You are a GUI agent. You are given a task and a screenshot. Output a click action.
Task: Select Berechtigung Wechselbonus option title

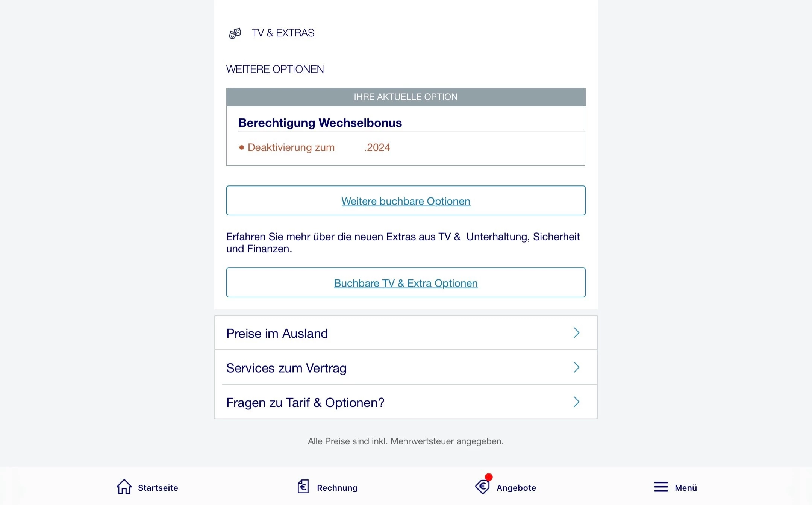click(x=320, y=123)
